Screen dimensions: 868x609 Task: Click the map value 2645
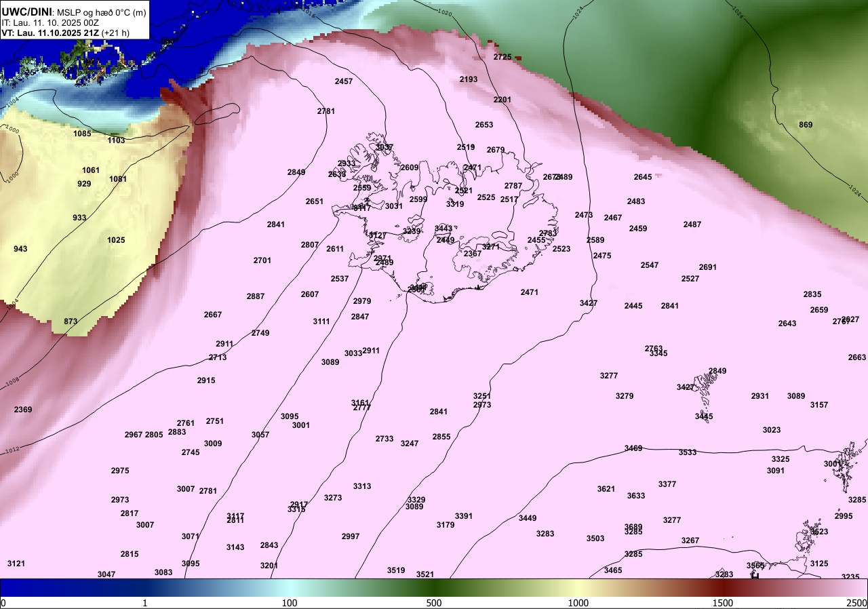click(643, 177)
